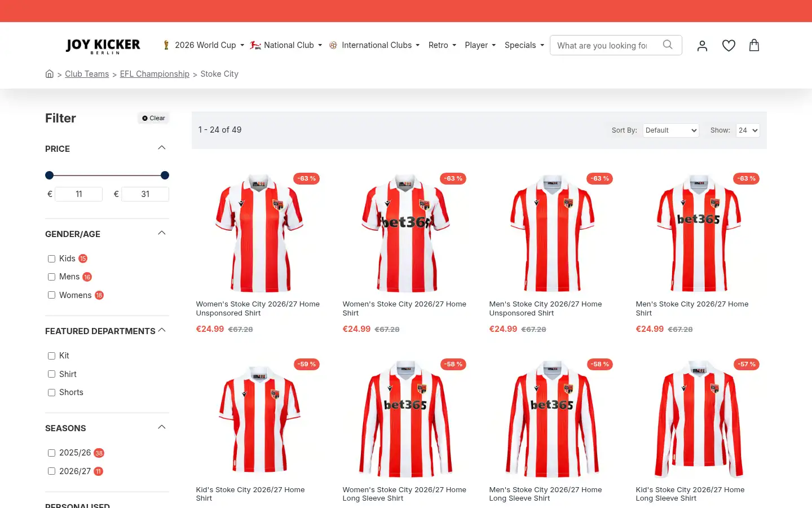Open Men's Long Sleeve Shirt thumbnail
Viewport: 812px width, 508px height.
553,418
